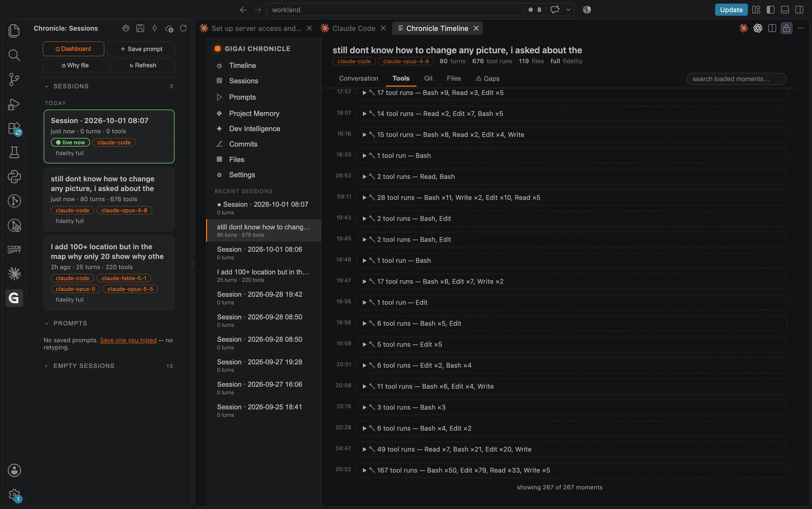
Task: Open Run and Debug view
Action: pyautogui.click(x=14, y=104)
